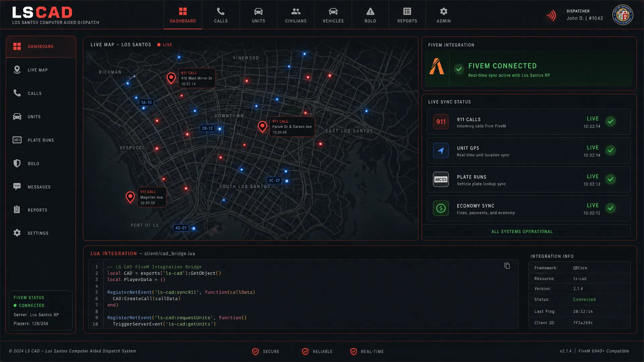
Task: Click the red LIVE indicator on map header
Action: [165, 45]
